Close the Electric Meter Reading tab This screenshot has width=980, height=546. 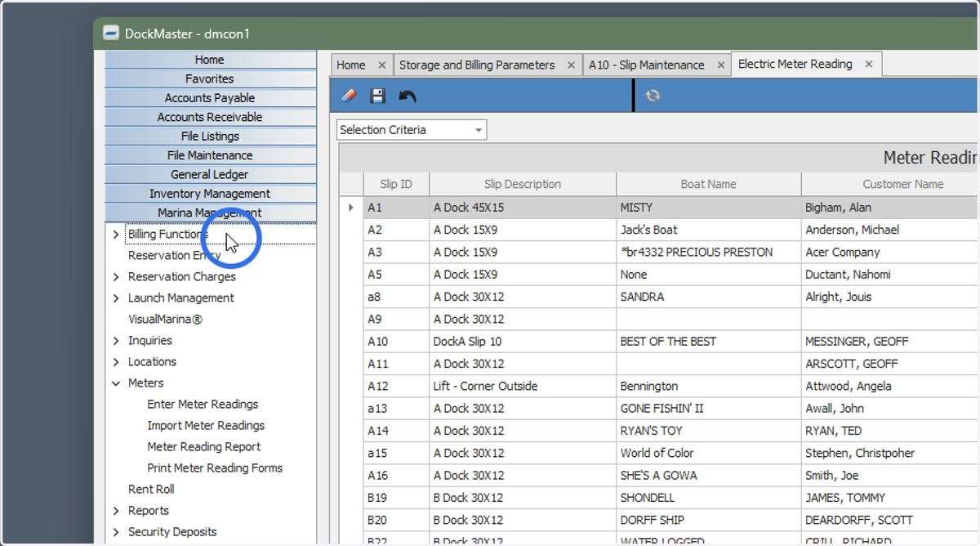[869, 64]
